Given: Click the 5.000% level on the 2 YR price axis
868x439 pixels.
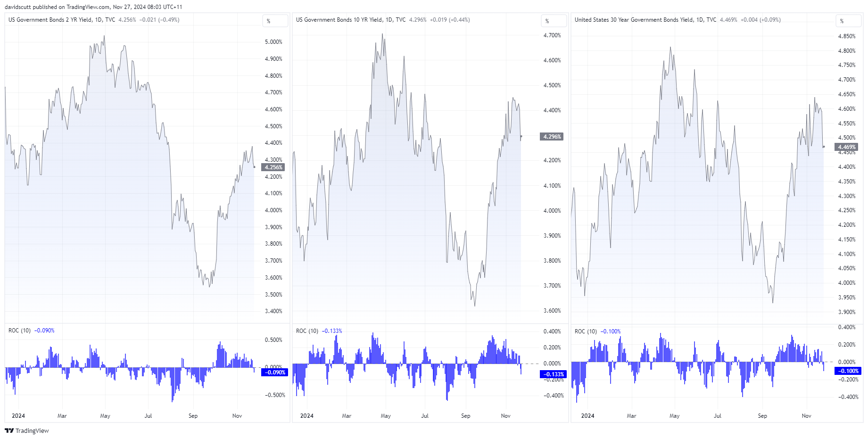Looking at the screenshot, I should point(273,42).
